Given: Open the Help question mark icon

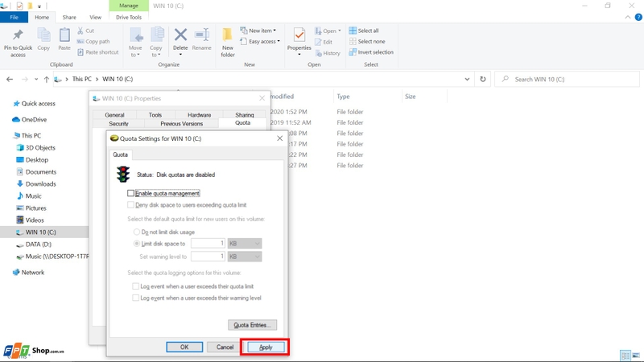Looking at the screenshot, I should tap(638, 17).
